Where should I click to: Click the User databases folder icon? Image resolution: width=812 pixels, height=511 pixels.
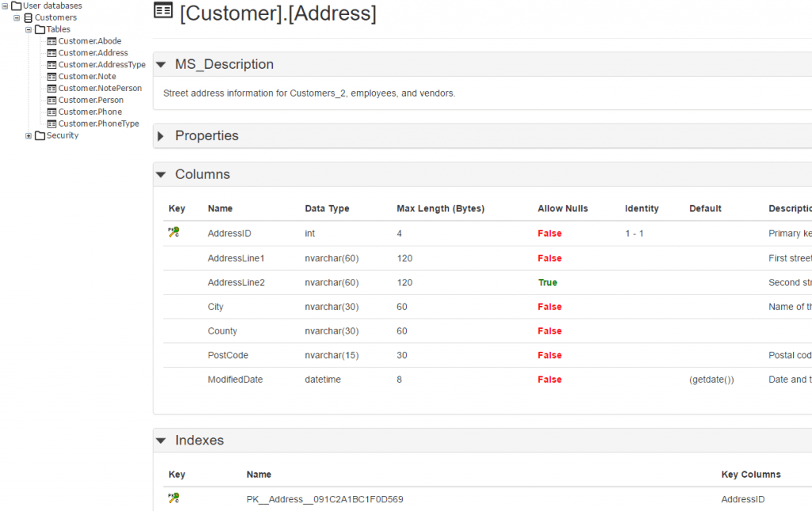pyautogui.click(x=17, y=6)
